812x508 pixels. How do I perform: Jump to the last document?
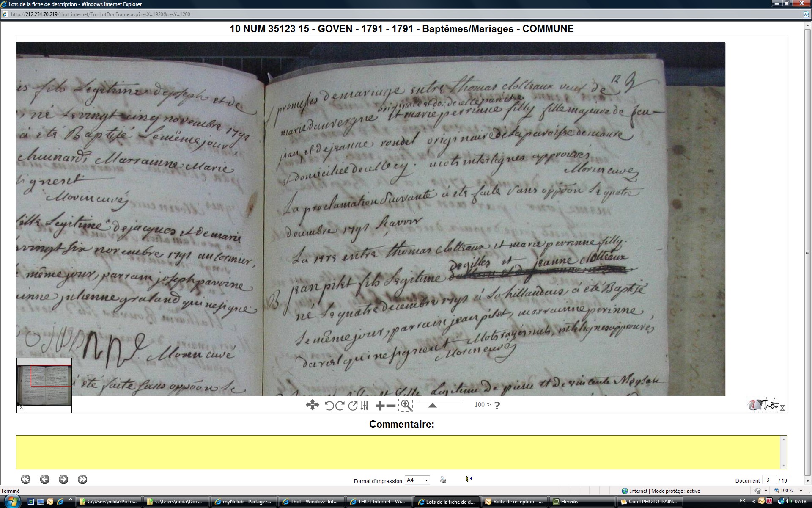click(x=82, y=479)
